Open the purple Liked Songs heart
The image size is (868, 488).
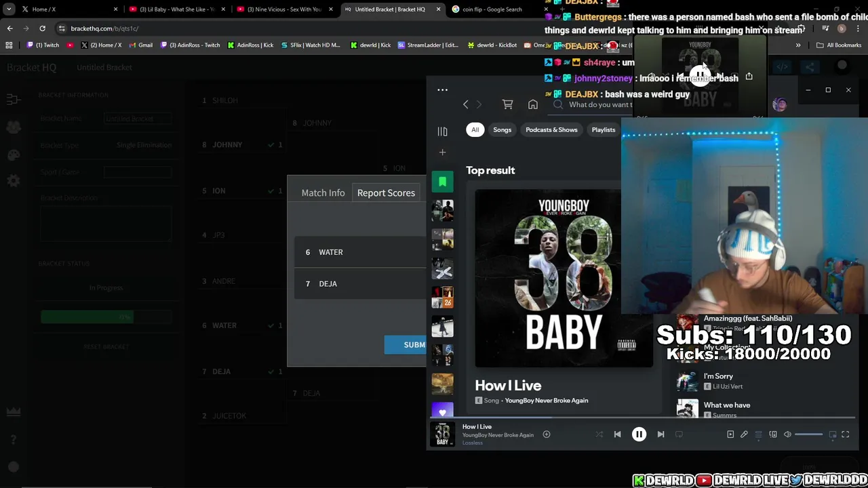tap(442, 411)
